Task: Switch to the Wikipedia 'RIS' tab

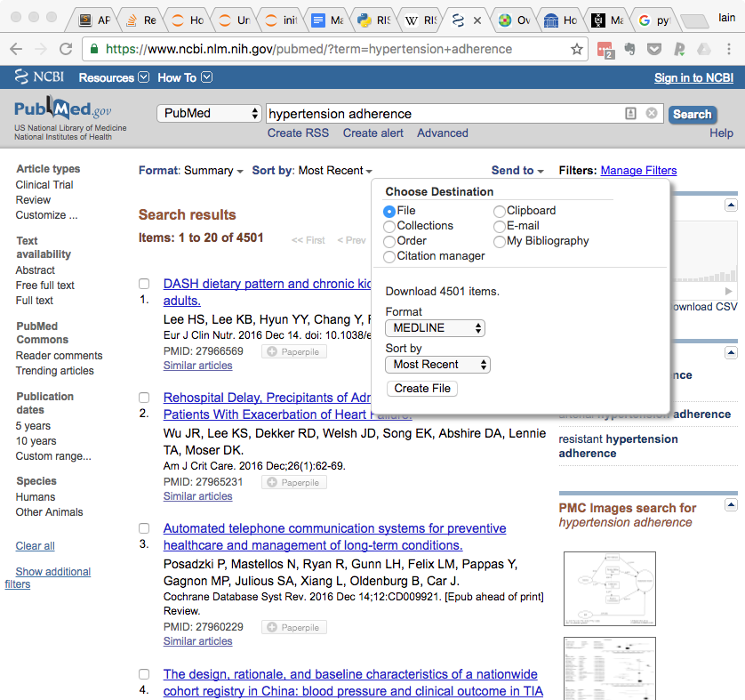Action: point(421,20)
